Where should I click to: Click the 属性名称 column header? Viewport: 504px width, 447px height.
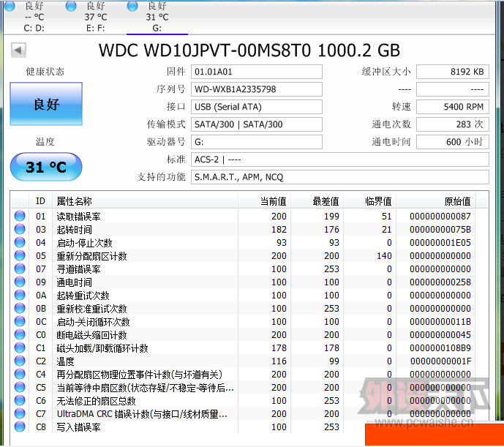[146, 201]
